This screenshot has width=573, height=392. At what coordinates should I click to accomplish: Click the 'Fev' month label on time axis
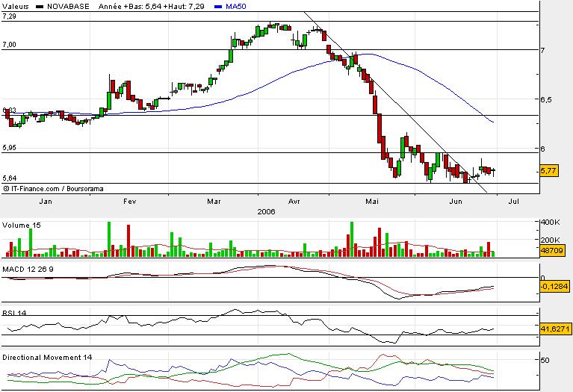[130, 202]
